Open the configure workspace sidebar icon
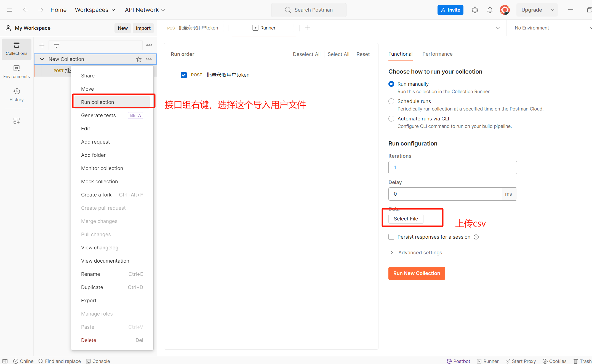The image size is (592, 364). [17, 121]
